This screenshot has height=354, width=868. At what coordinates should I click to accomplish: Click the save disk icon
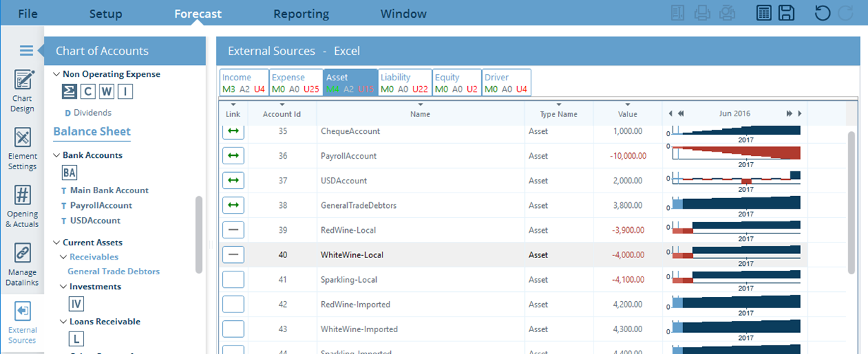[786, 13]
